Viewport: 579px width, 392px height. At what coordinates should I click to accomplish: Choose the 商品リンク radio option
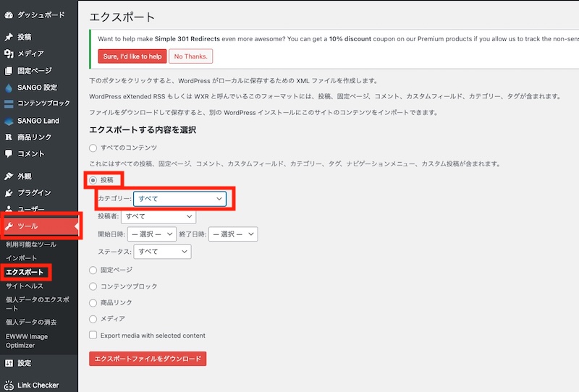click(x=93, y=303)
